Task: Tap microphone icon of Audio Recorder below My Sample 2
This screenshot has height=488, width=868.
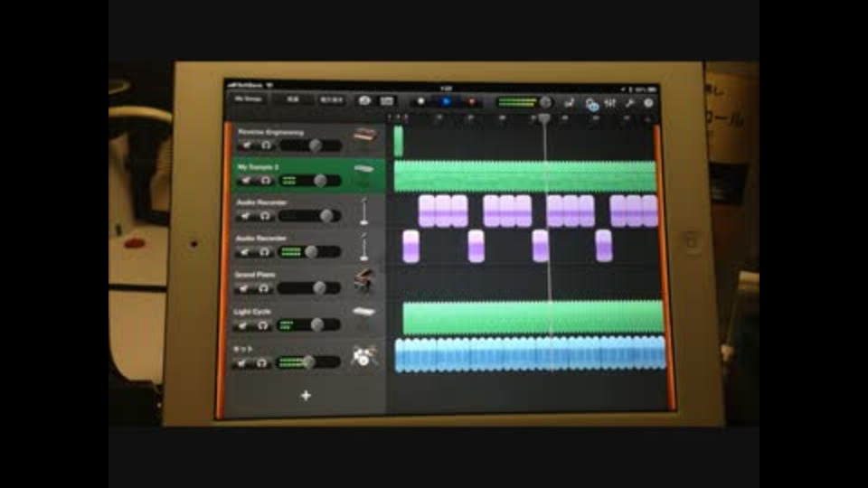Action: pos(363,211)
